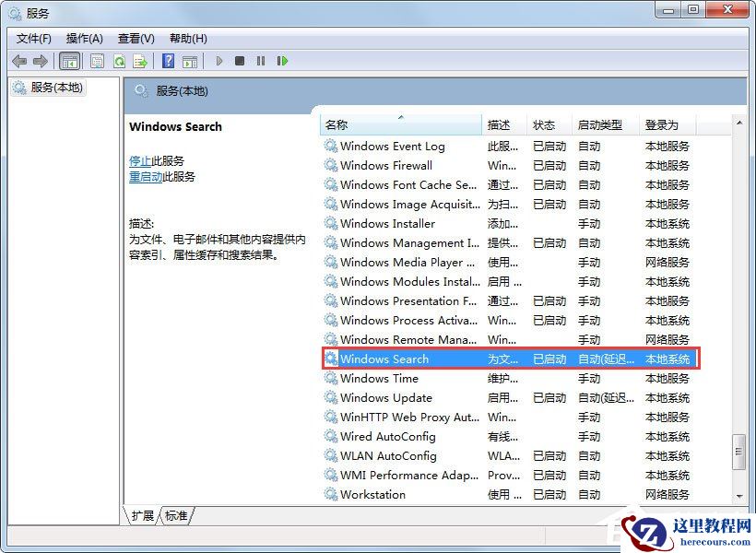Click the back navigation arrow
The width and height of the screenshot is (756, 553).
(x=20, y=61)
